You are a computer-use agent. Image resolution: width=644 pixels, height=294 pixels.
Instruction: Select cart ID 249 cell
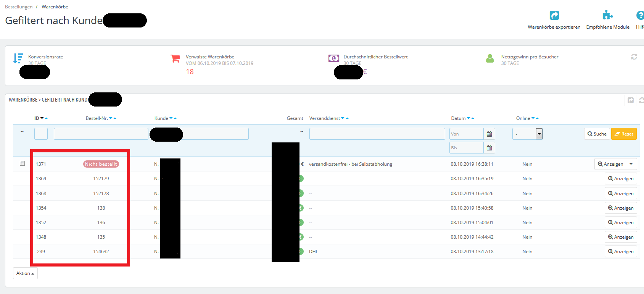41,252
